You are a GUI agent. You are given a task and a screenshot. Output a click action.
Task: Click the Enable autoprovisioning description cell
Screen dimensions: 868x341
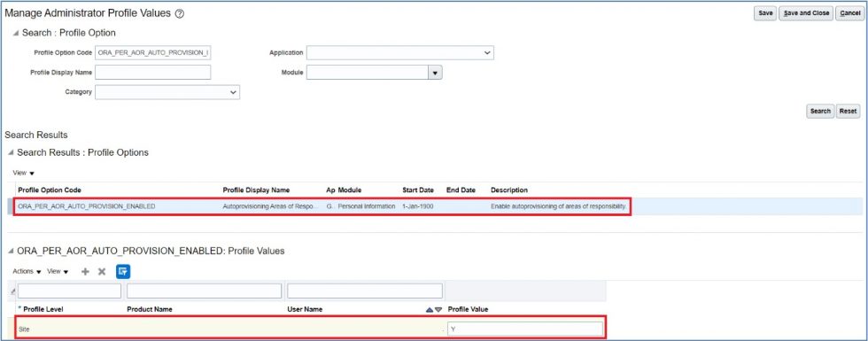coord(559,205)
